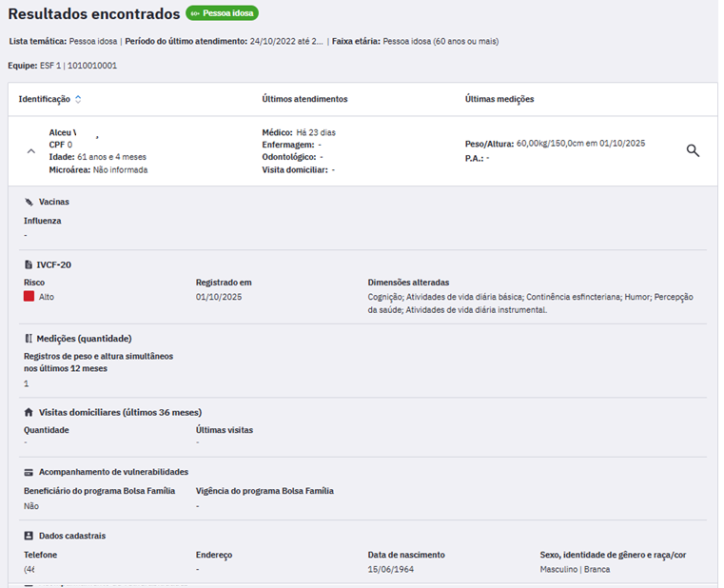The width and height of the screenshot is (724, 588).
Task: Click the Dados cadastrais person icon
Action: click(x=29, y=536)
